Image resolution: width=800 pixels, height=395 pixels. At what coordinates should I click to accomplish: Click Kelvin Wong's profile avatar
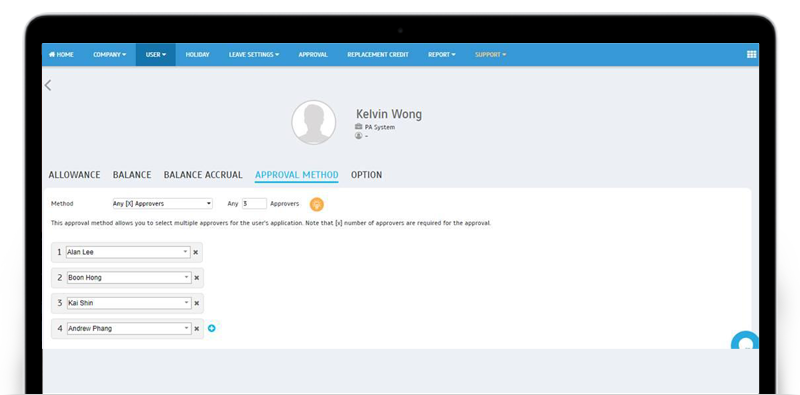314,122
